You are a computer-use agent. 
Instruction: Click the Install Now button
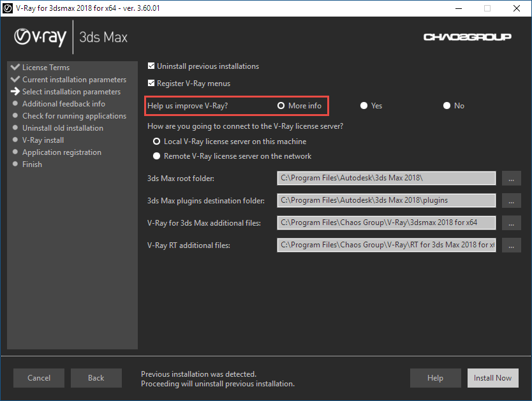pyautogui.click(x=492, y=378)
